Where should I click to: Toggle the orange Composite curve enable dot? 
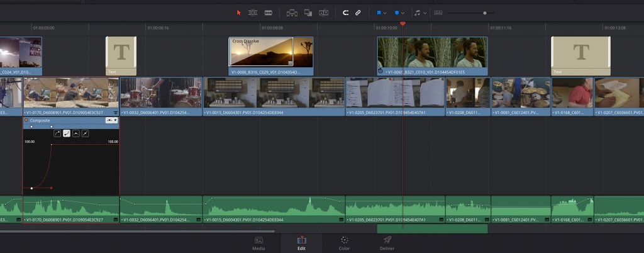tap(26, 120)
